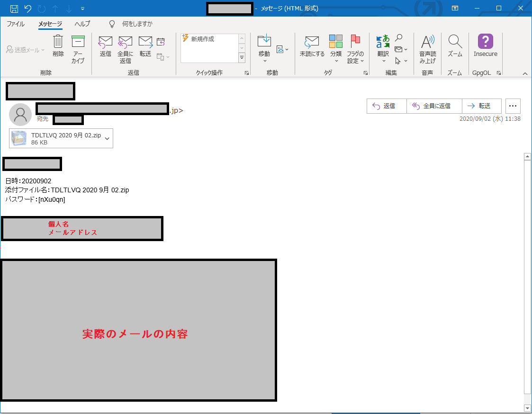Viewport: 532px width, 414px height.
Task: Click the ズーム zoom icon
Action: pos(455,46)
